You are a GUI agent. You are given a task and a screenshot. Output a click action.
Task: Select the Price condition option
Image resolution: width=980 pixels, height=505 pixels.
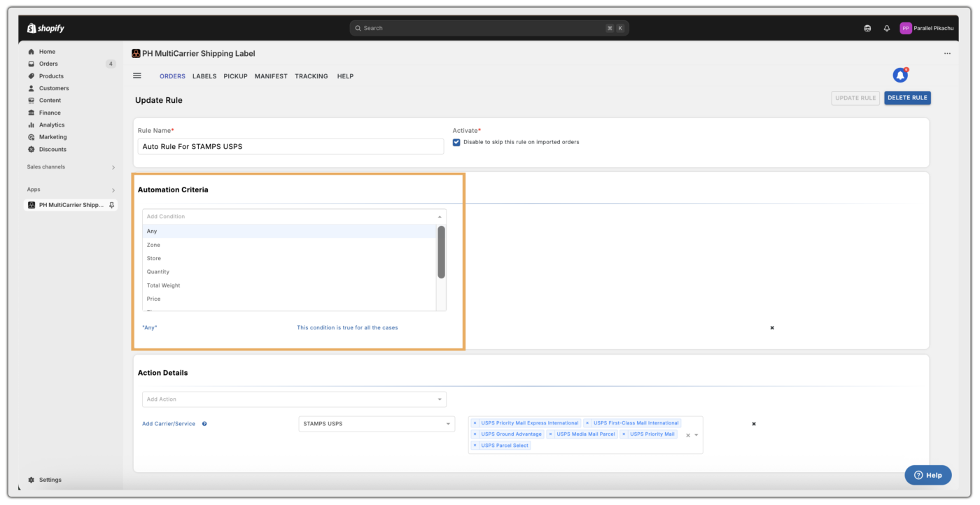(x=289, y=299)
